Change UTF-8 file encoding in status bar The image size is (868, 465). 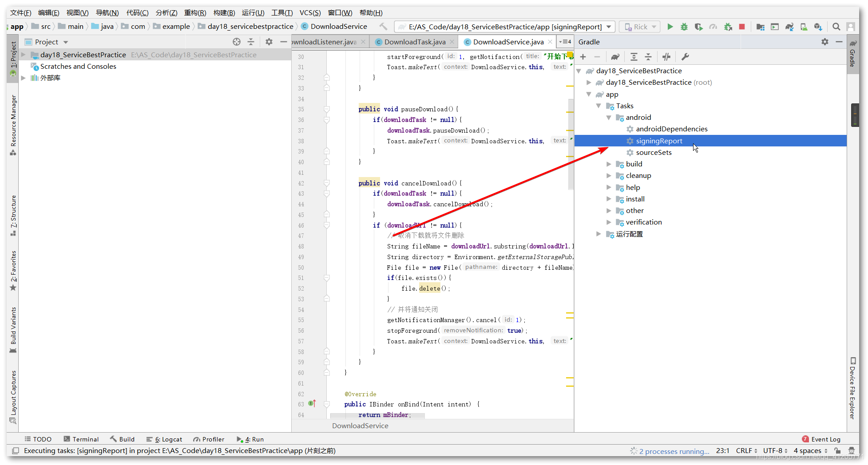(x=775, y=451)
